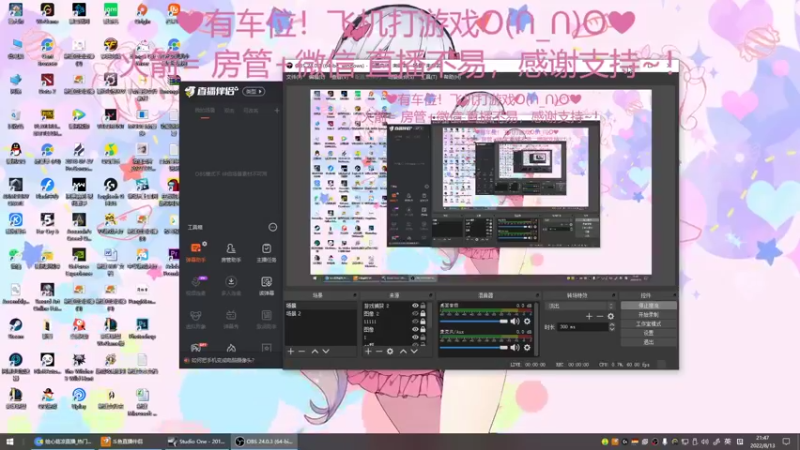The image size is (800, 450).
Task: Open Windows Start menu
Action: coord(10,441)
